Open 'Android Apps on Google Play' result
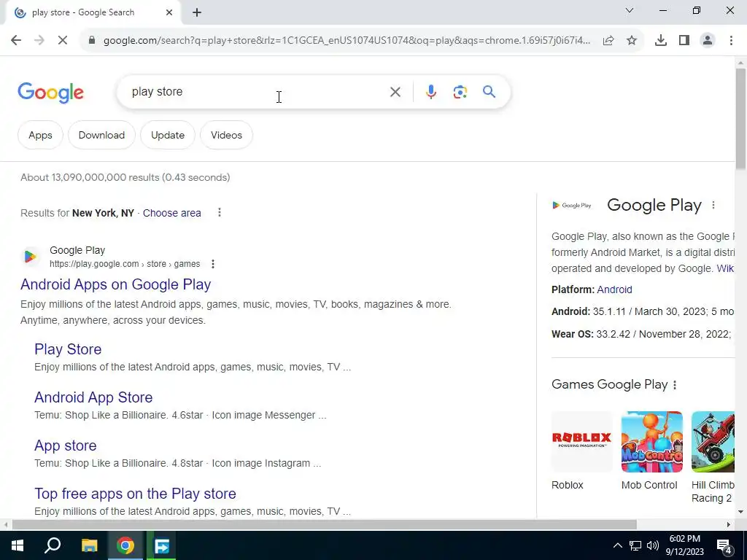The height and width of the screenshot is (560, 747). coord(116,284)
